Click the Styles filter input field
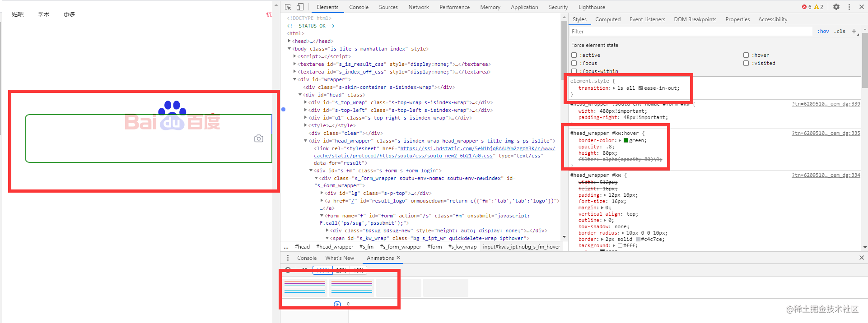This screenshot has height=323, width=868. click(691, 31)
